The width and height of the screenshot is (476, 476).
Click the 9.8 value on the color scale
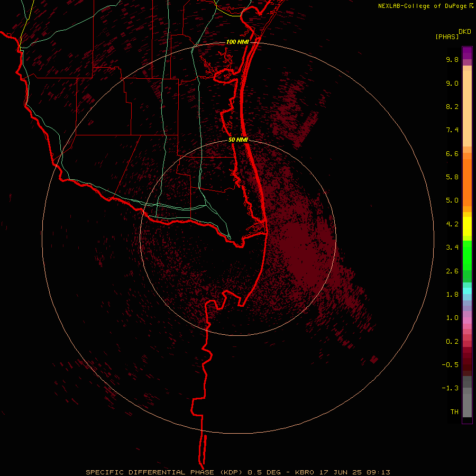[452, 59]
